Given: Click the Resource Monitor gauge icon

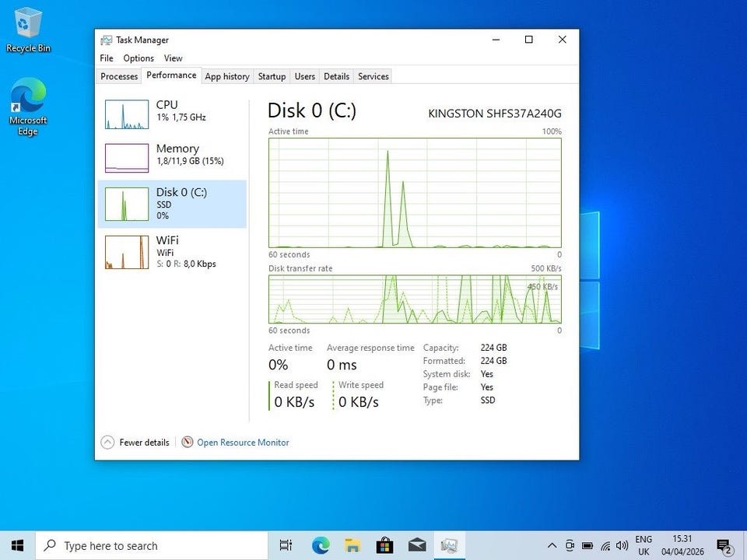Looking at the screenshot, I should [188, 443].
